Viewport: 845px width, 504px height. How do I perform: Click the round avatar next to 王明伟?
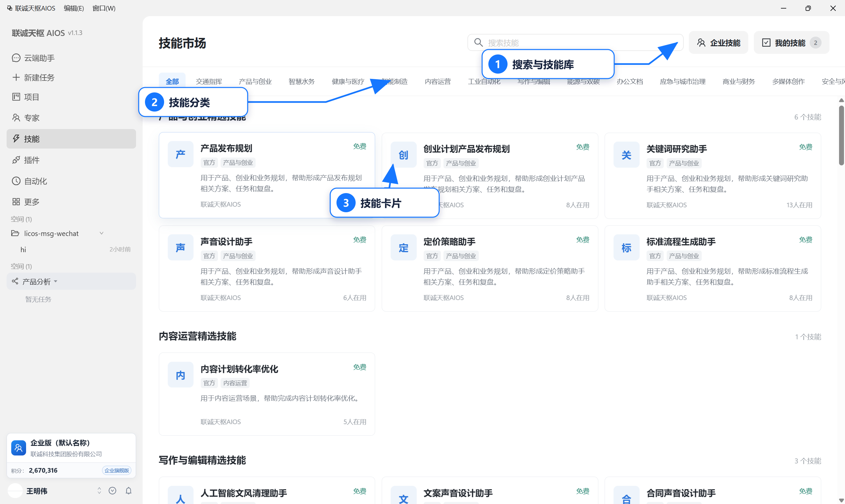(15, 491)
